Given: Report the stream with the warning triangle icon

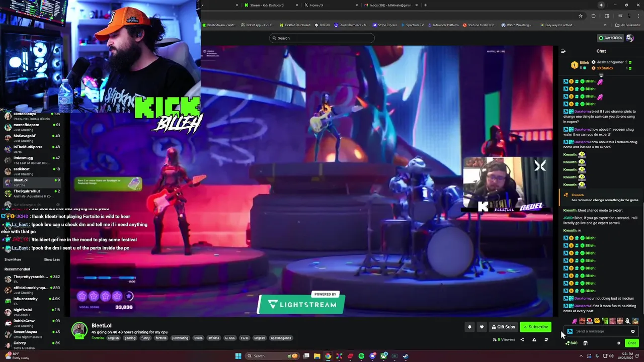Looking at the screenshot, I should click(x=534, y=340).
